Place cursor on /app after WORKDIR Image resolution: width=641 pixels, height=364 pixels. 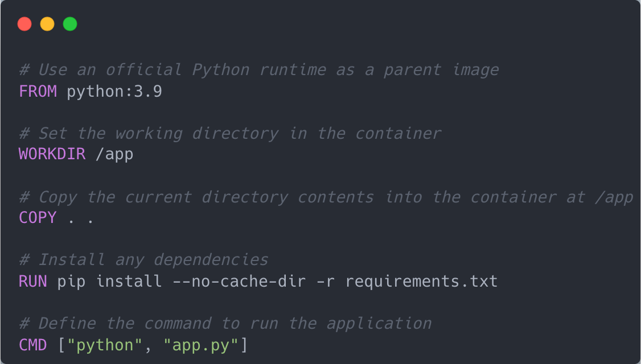click(x=114, y=154)
